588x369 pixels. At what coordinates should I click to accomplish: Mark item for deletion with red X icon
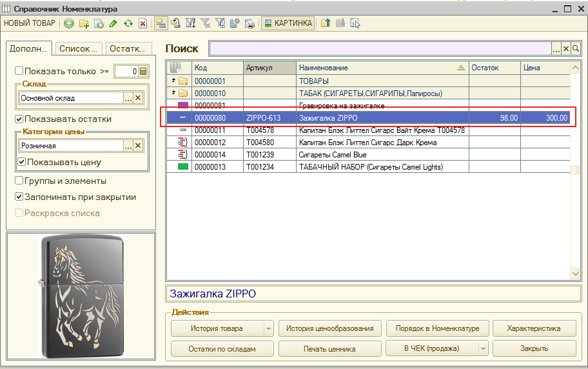pyautogui.click(x=143, y=24)
